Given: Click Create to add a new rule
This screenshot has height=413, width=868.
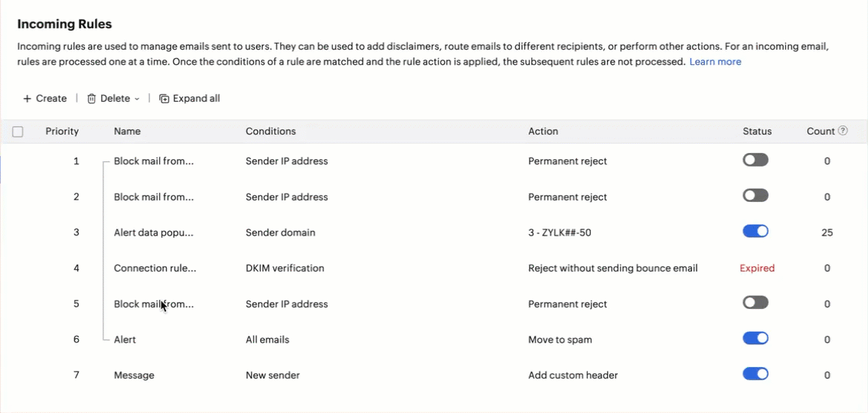Looking at the screenshot, I should coord(45,99).
